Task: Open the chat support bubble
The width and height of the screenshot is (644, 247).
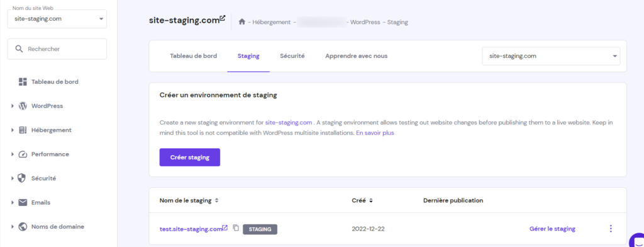Action: click(x=638, y=241)
